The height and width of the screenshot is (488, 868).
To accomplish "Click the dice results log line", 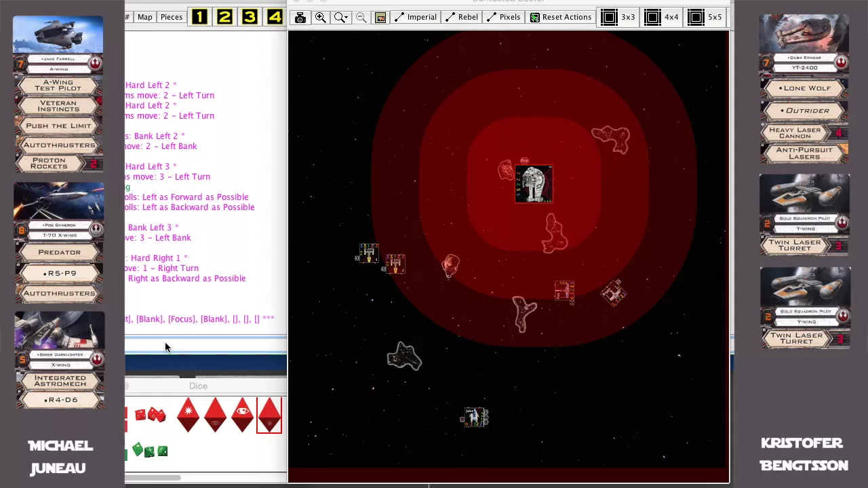I will 200,319.
